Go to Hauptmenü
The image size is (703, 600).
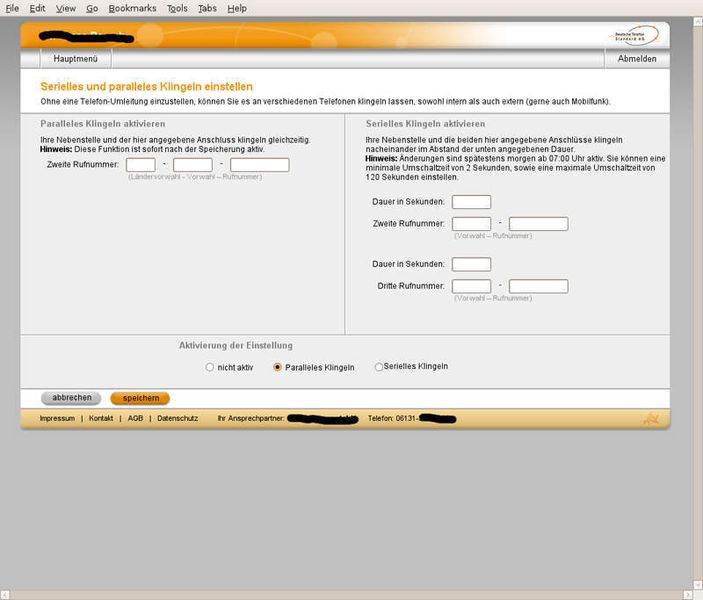pos(75,59)
